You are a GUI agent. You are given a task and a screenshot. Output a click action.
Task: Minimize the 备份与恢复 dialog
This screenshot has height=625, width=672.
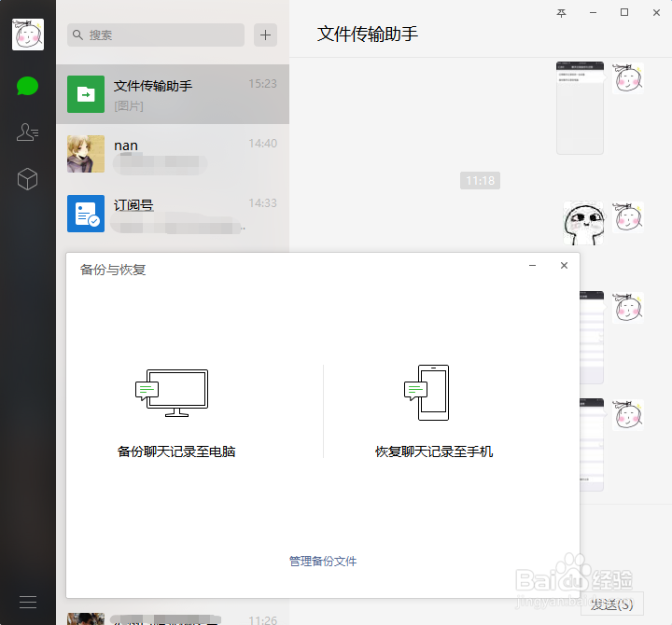click(532, 266)
